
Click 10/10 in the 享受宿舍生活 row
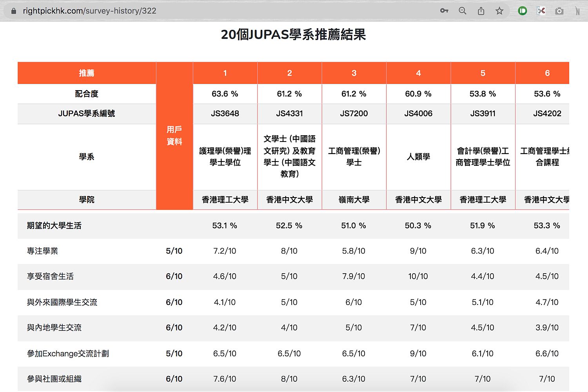coord(418,277)
